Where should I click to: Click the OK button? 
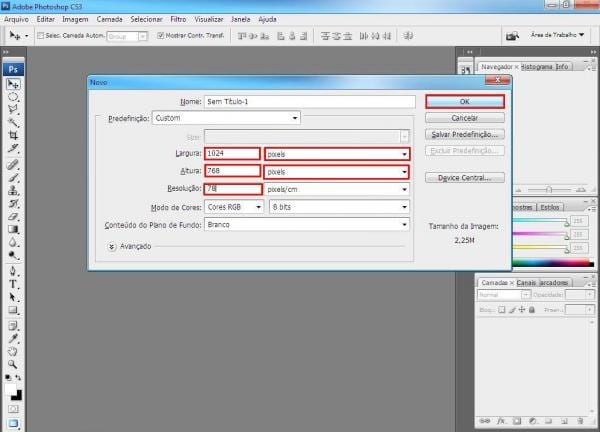click(464, 101)
